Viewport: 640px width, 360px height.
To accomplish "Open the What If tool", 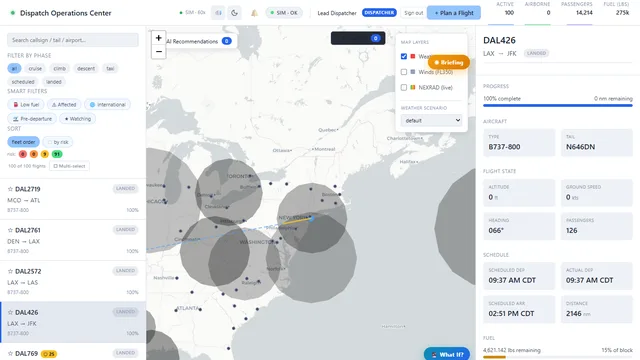I will pyautogui.click(x=447, y=354).
